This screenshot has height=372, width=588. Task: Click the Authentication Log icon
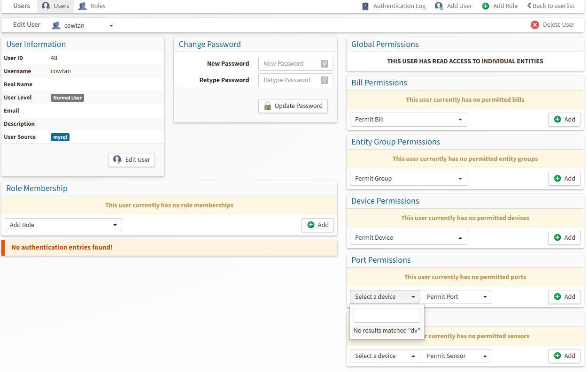[x=365, y=6]
